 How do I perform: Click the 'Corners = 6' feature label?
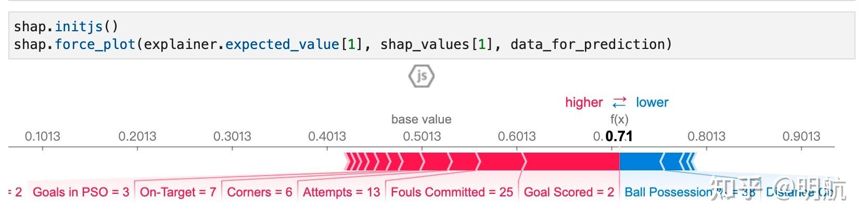tap(260, 192)
